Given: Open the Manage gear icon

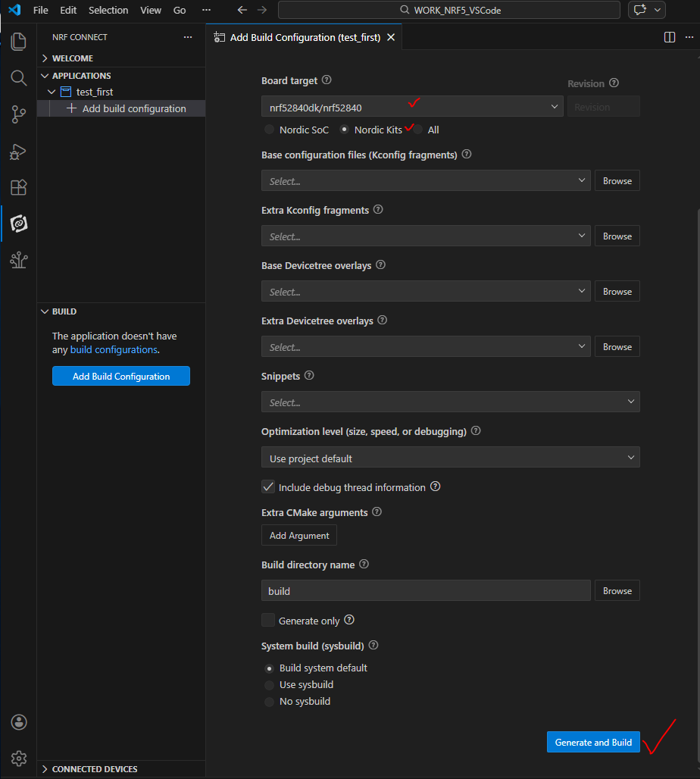Looking at the screenshot, I should point(19,758).
